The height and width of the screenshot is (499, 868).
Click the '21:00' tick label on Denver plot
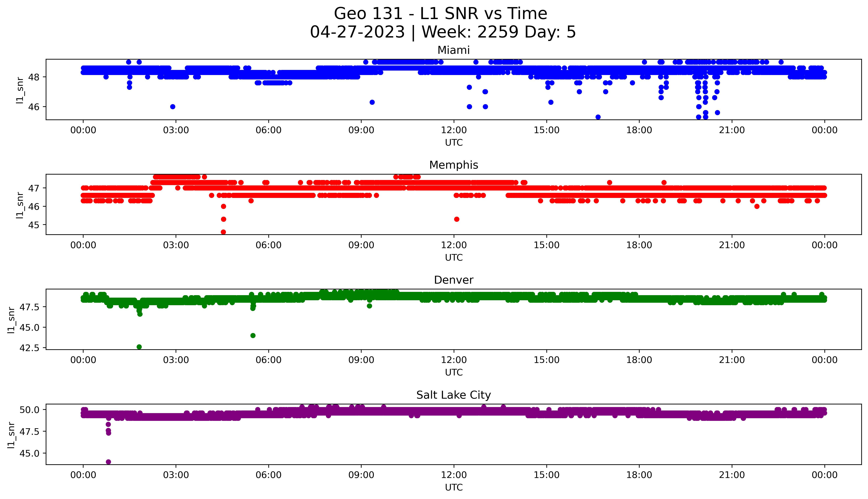pyautogui.click(x=732, y=360)
